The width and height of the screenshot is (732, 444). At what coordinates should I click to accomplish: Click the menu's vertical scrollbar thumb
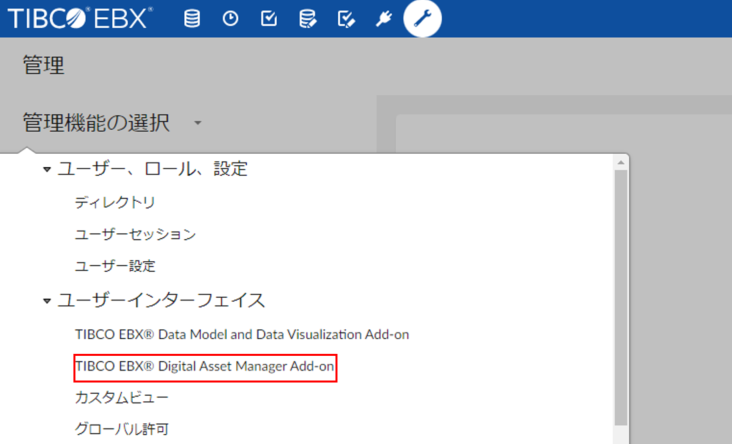[621, 297]
